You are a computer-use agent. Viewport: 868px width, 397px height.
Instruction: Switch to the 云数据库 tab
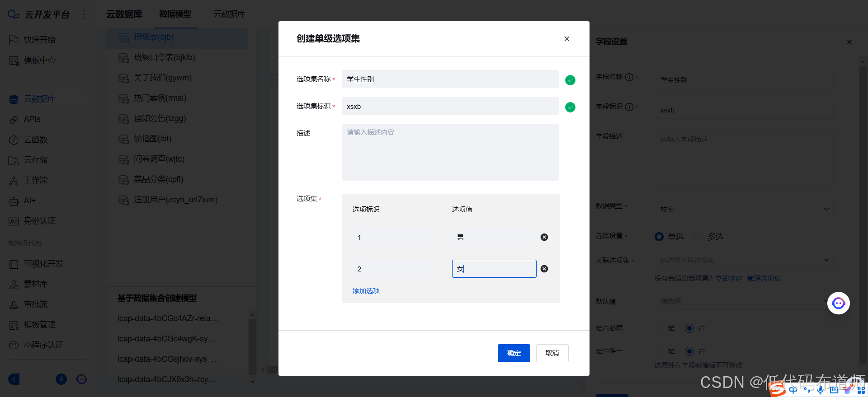pos(230,14)
